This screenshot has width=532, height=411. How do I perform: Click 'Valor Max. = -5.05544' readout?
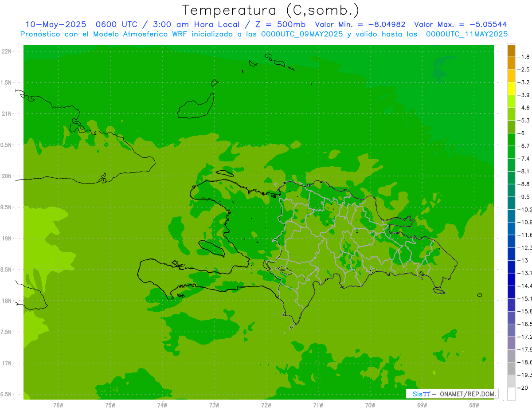[460, 24]
